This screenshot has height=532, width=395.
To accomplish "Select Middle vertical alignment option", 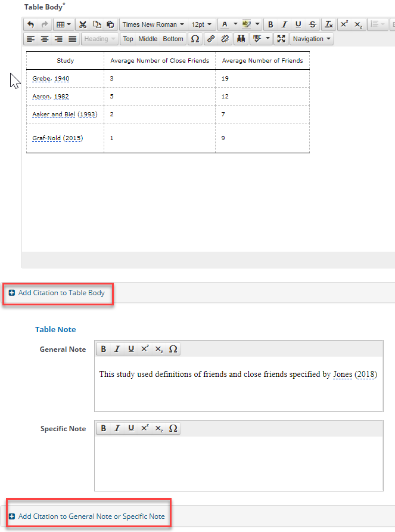I will 148,39.
